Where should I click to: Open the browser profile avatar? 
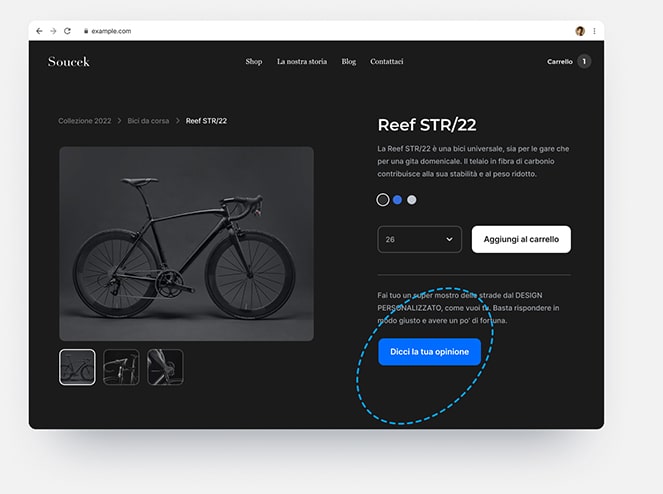click(x=580, y=31)
